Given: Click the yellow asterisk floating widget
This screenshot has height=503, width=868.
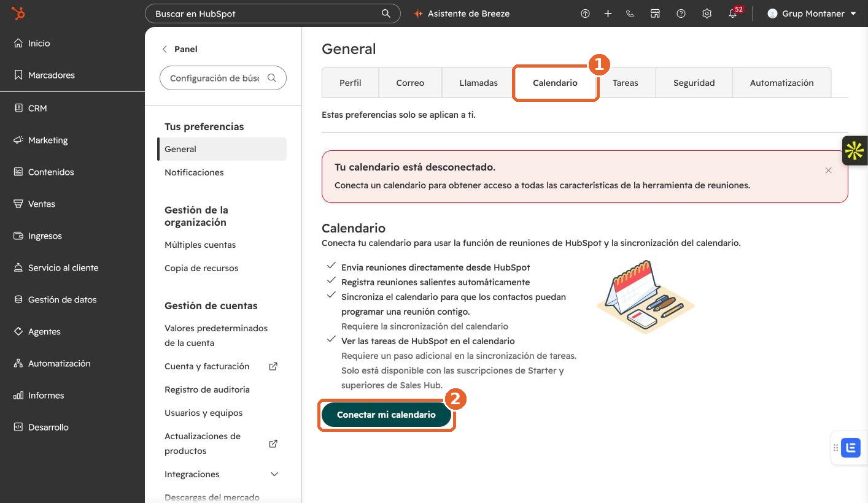Looking at the screenshot, I should [854, 150].
